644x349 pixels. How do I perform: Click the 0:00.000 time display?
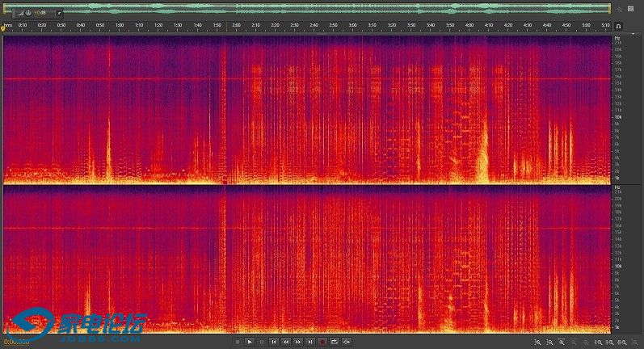click(17, 342)
